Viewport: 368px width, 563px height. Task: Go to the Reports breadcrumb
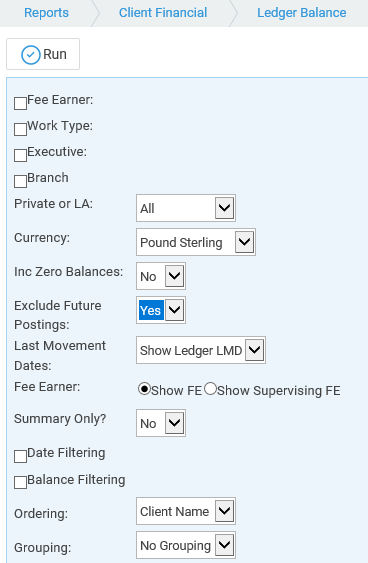tap(46, 13)
